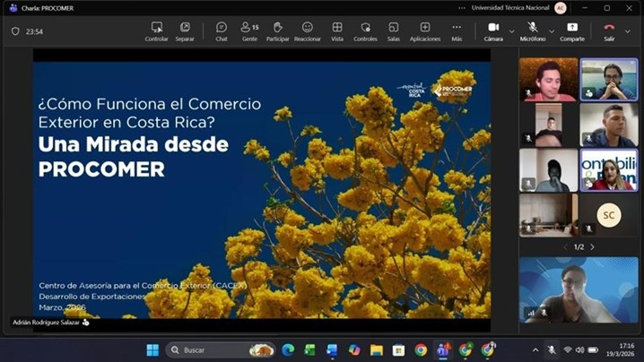Click Comparte to share your screen
This screenshot has height=362, width=644.
pos(572,30)
